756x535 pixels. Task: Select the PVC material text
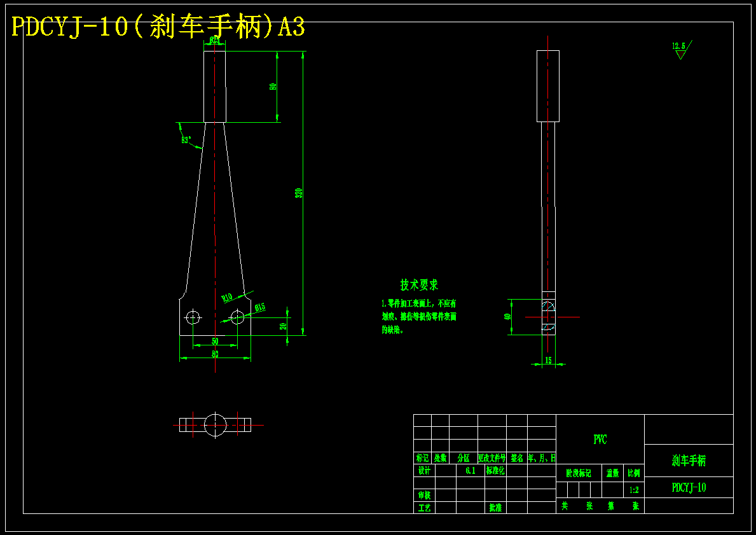(x=600, y=440)
